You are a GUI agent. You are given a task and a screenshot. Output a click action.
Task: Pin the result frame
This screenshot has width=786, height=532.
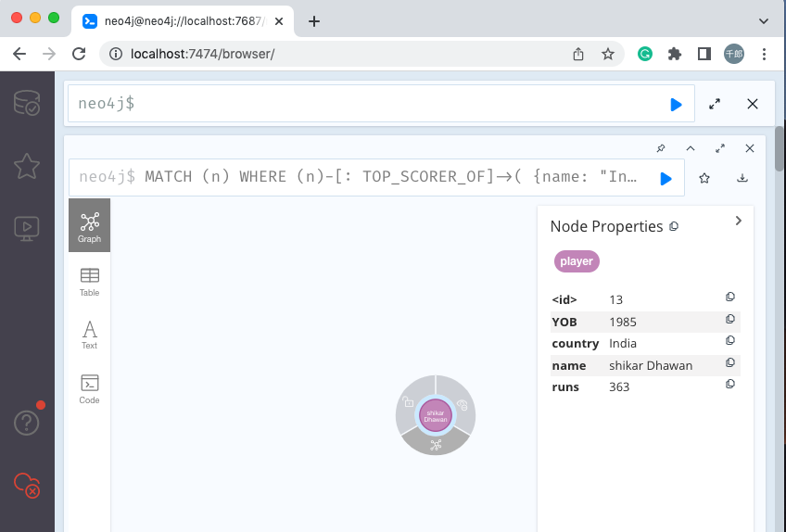[x=661, y=148]
